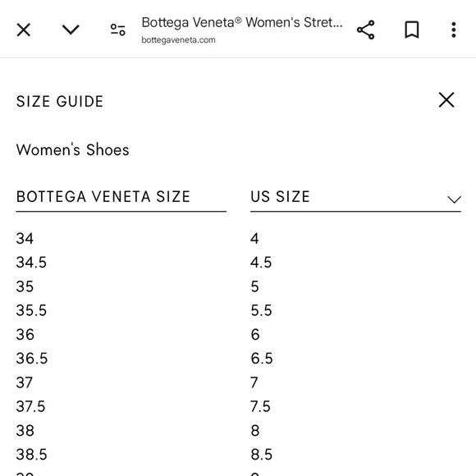Click US size 5.5 entry

point(261,310)
